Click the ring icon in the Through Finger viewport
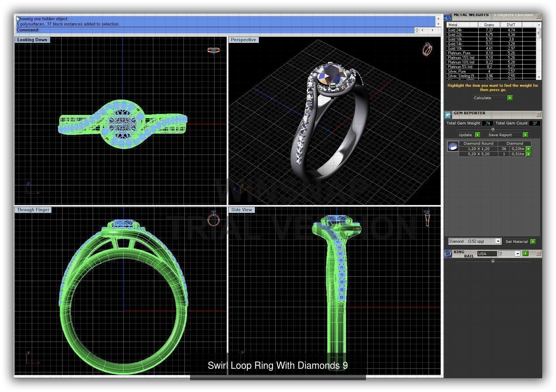 214,219
